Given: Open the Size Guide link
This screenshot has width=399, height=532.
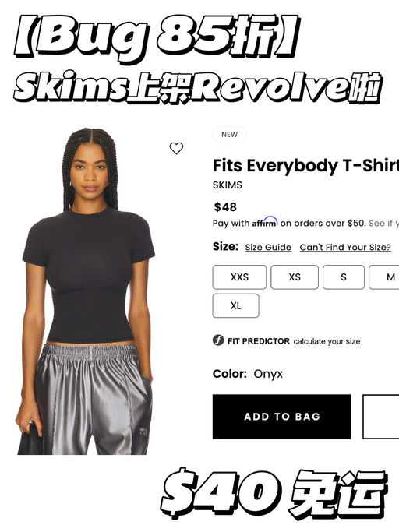Looking at the screenshot, I should [x=268, y=248].
